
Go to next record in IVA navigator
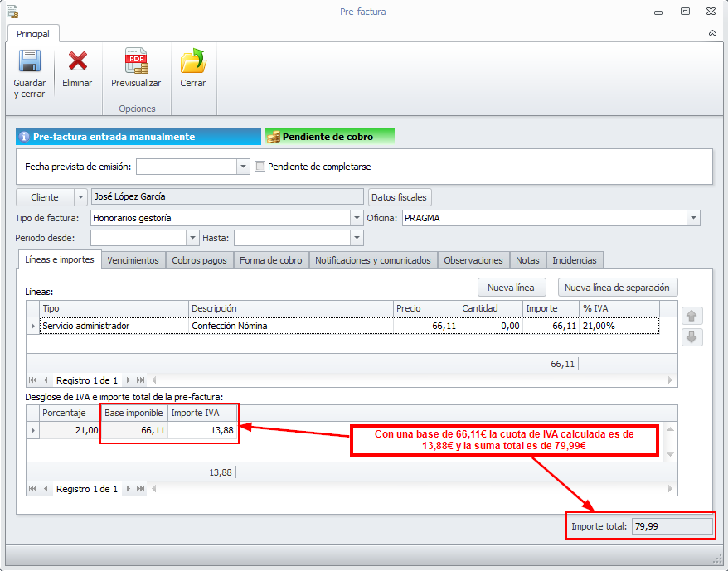(x=129, y=489)
